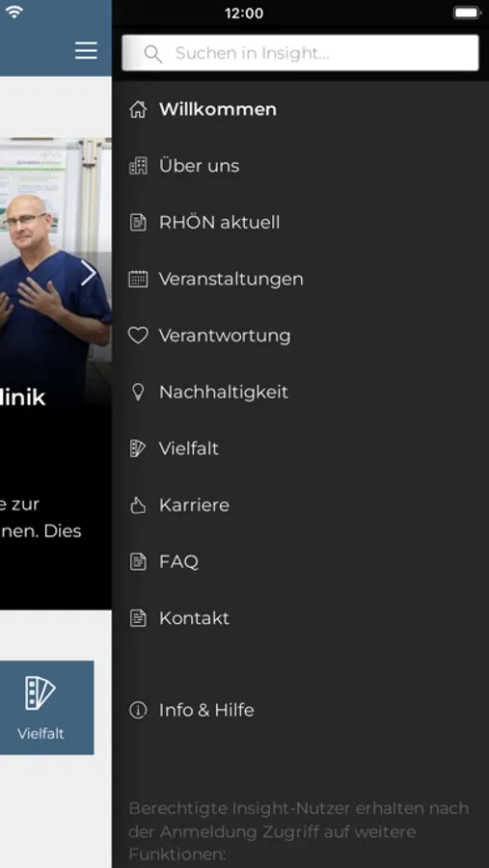
Task: Tap the hamburger menu icon
Action: point(86,50)
